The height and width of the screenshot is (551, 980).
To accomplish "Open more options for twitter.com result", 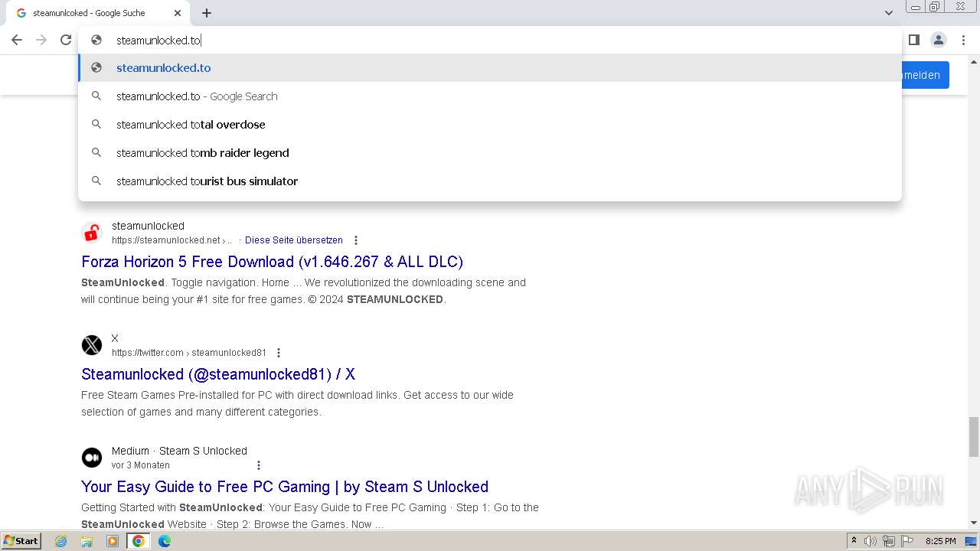I will point(279,353).
